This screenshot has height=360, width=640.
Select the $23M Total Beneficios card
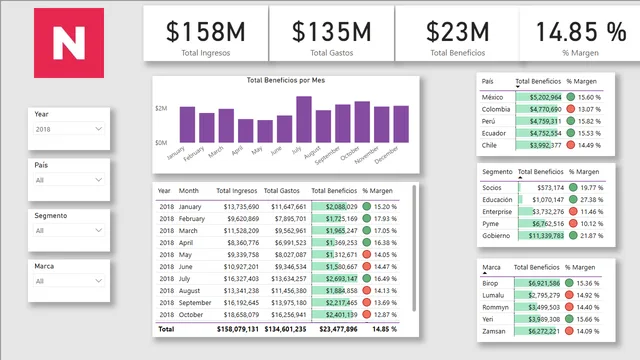pyautogui.click(x=458, y=33)
